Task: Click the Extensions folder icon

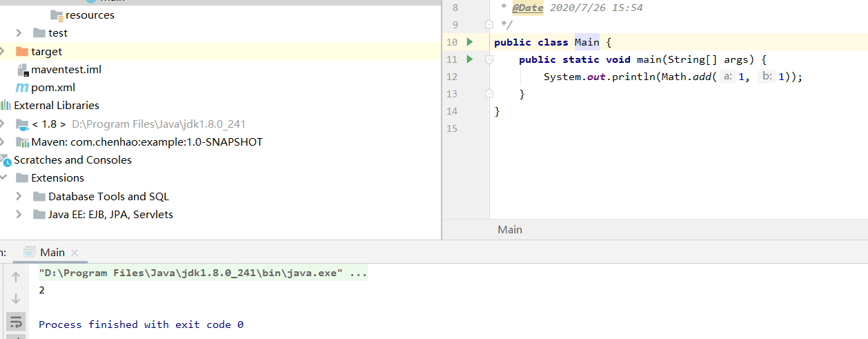Action: tap(21, 178)
